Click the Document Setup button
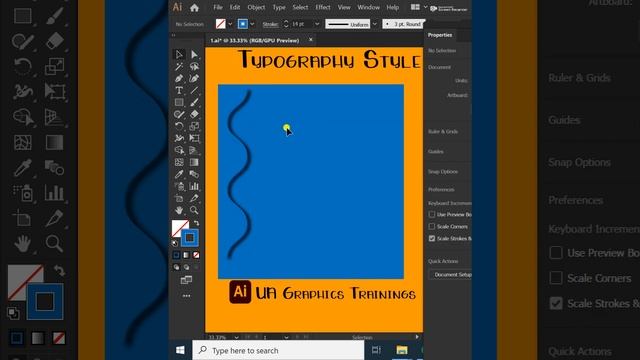This screenshot has height=360, width=640. pyautogui.click(x=452, y=275)
